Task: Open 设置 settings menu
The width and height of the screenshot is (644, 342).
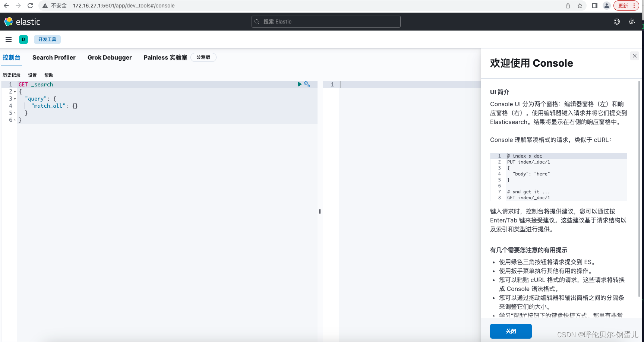Action: coord(32,75)
